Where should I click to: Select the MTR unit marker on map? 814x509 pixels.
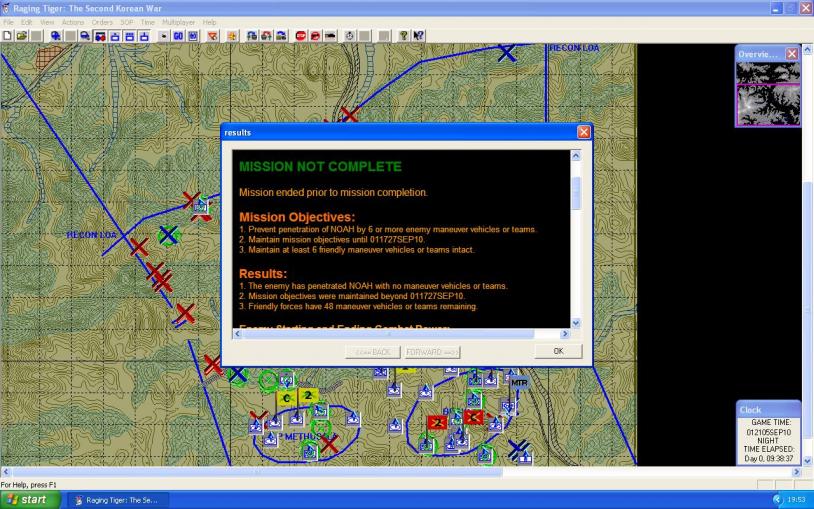518,382
